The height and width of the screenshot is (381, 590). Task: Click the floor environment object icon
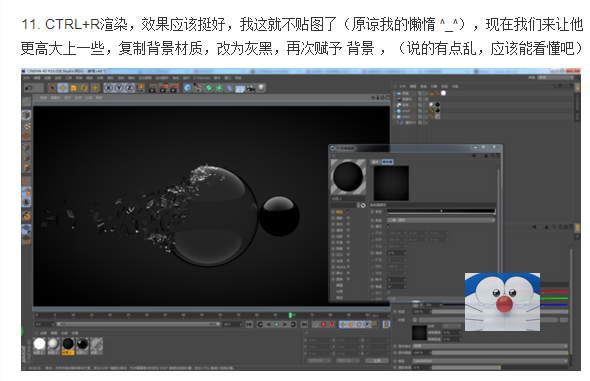click(240, 88)
